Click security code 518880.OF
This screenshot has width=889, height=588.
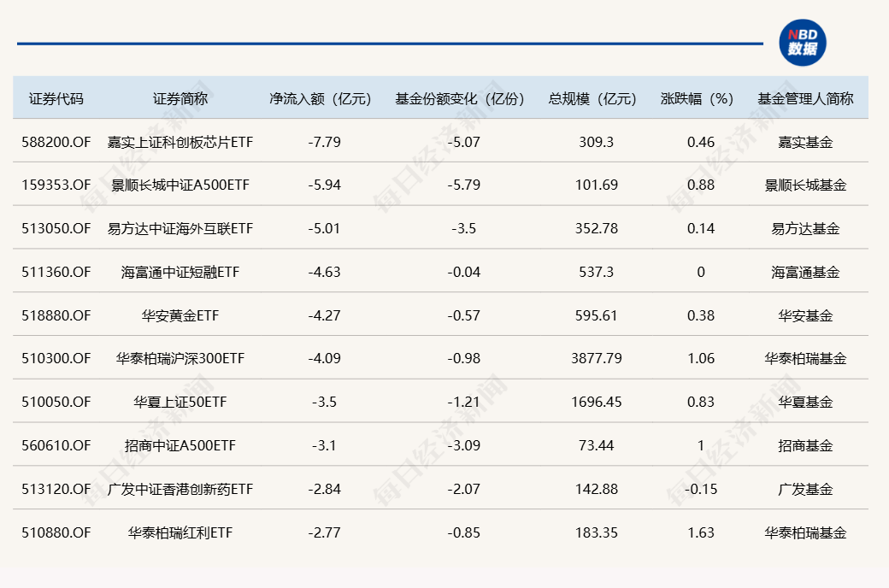(56, 315)
